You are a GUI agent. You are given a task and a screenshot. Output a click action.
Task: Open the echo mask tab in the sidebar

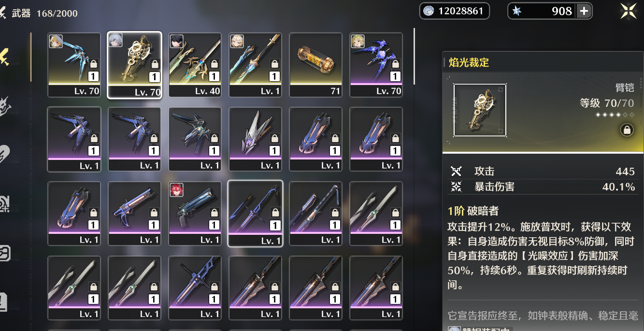5,106
